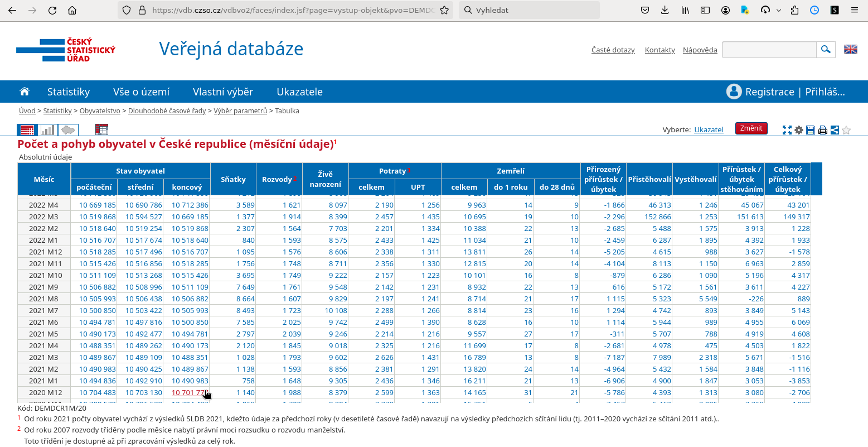Click the user account avatar icon

(x=734, y=92)
